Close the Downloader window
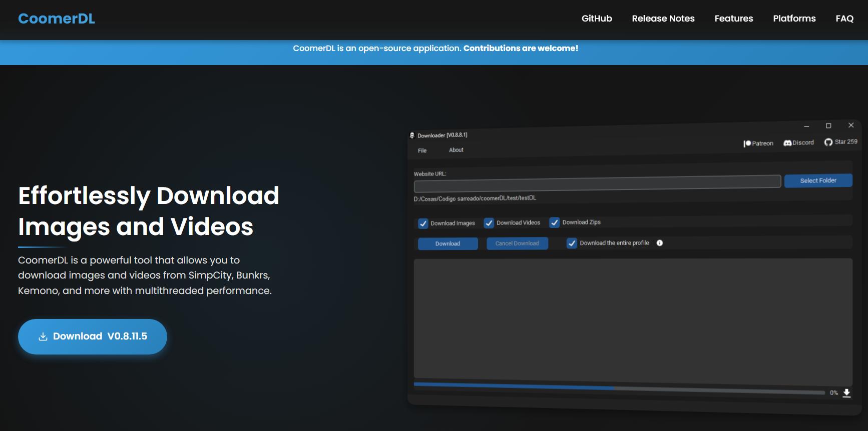 pos(851,125)
